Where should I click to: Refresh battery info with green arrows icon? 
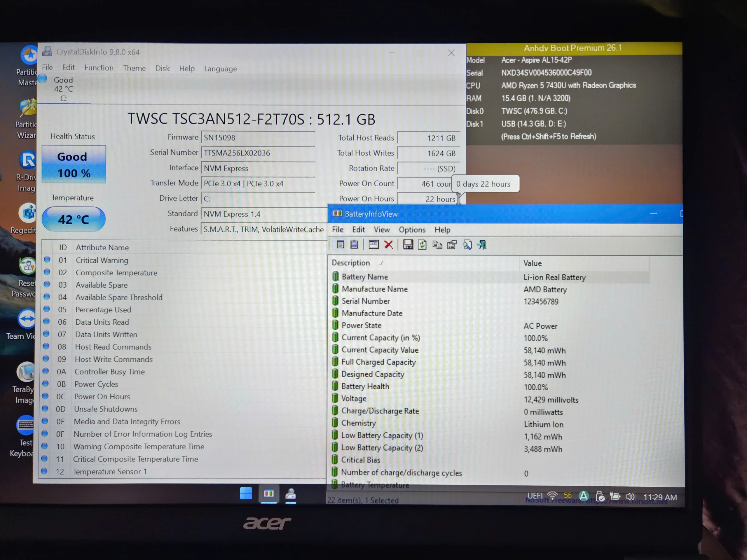[x=422, y=244]
